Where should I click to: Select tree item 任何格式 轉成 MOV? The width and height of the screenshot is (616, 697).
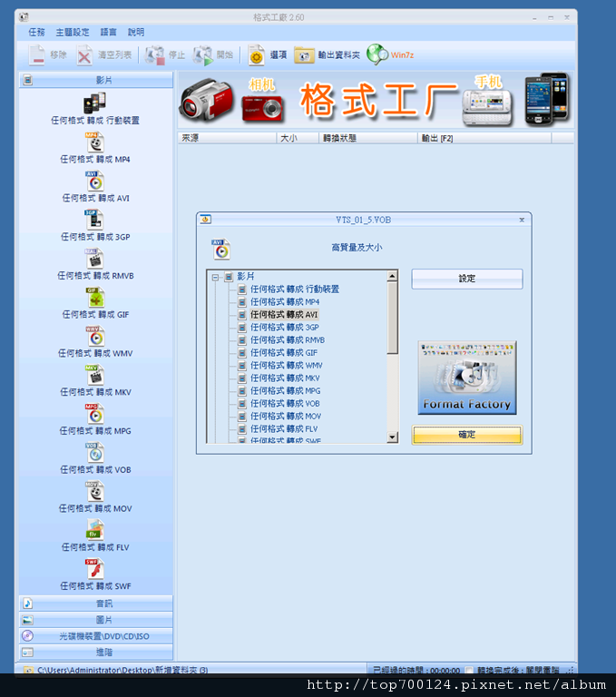286,417
